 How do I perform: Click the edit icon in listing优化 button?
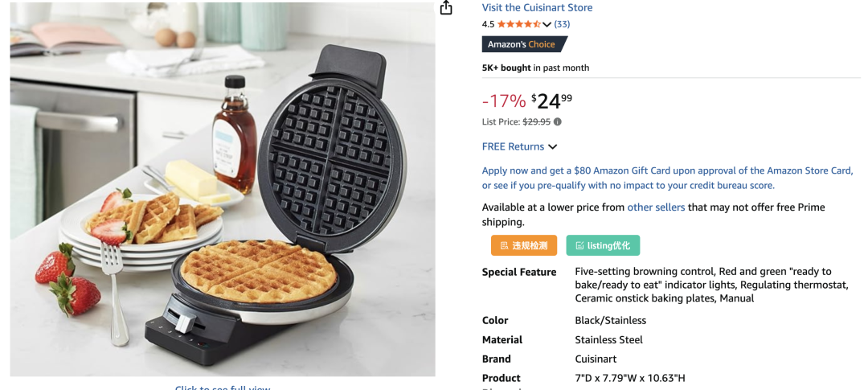click(579, 245)
